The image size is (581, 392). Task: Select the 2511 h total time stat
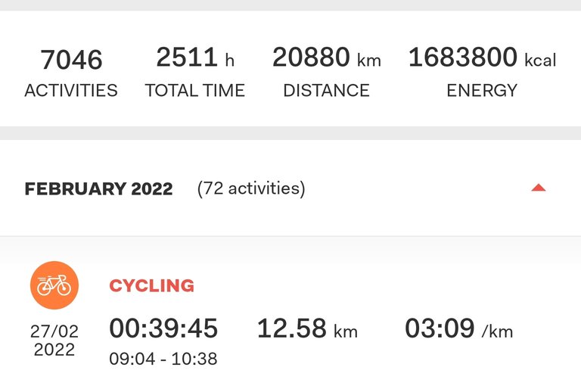195,58
